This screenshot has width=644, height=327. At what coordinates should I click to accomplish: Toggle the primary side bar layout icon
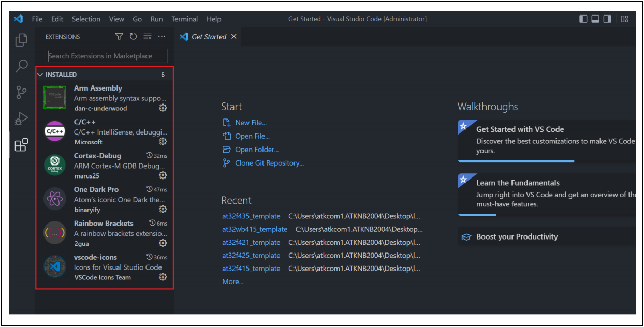pyautogui.click(x=583, y=19)
